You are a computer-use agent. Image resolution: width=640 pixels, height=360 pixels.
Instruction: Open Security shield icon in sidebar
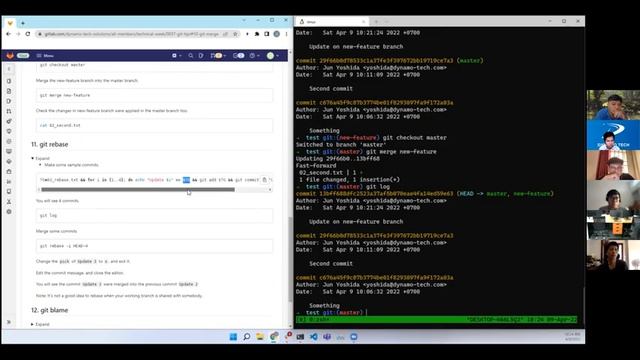[x=9, y=131]
